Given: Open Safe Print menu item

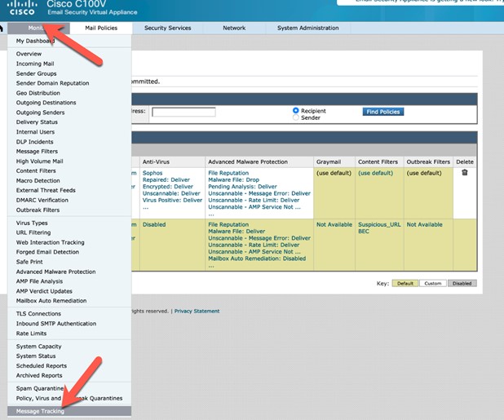Looking at the screenshot, I should click(x=29, y=262).
